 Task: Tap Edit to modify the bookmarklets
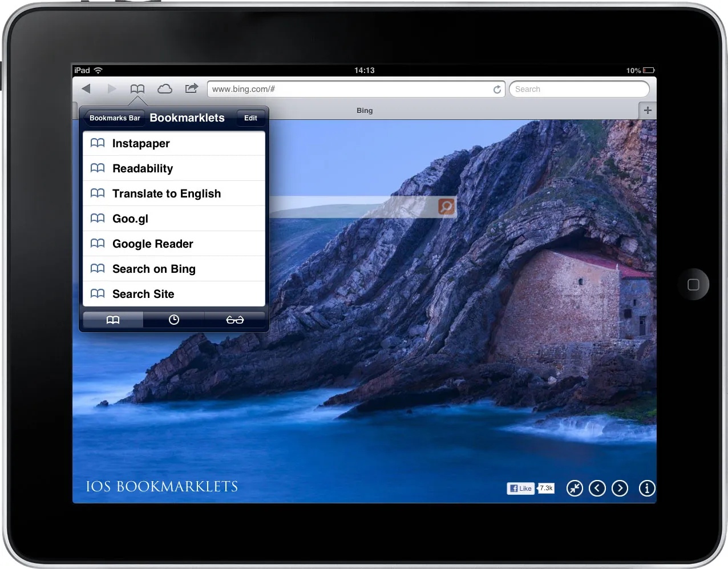tap(250, 118)
